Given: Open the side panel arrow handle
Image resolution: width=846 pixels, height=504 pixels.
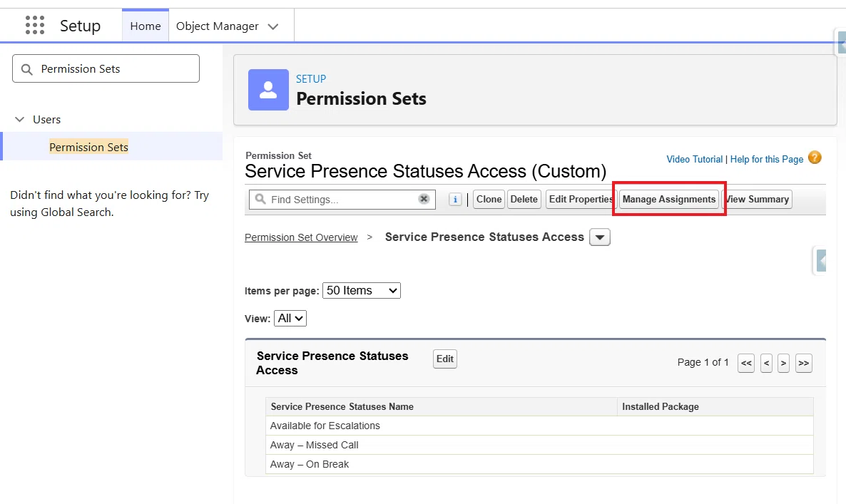Looking at the screenshot, I should [820, 261].
